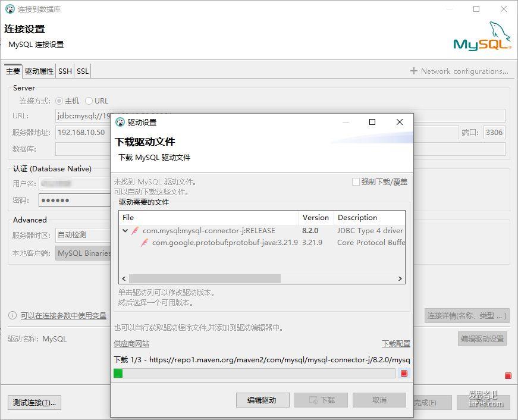
Task: Switch to the 驱动属性 tab
Action: coord(39,71)
